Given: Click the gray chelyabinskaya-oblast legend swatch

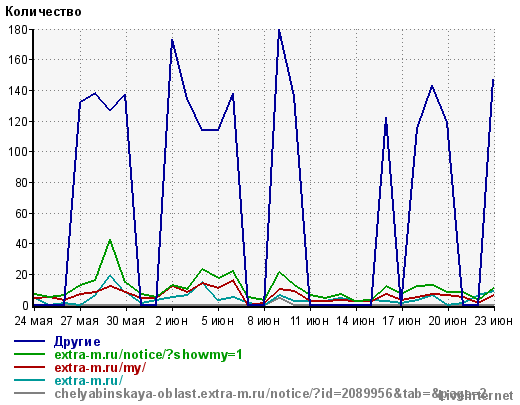Looking at the screenshot, I should pos(29,393).
